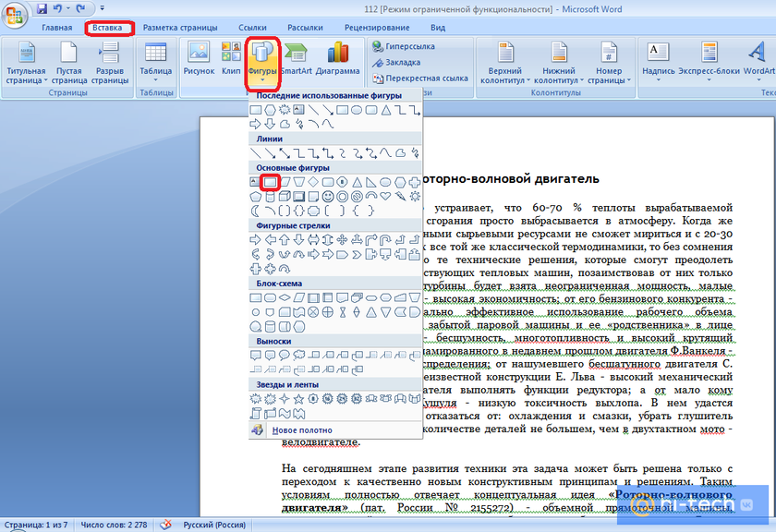Run spell check from the status bar
The width and height of the screenshot is (776, 532).
[x=167, y=525]
